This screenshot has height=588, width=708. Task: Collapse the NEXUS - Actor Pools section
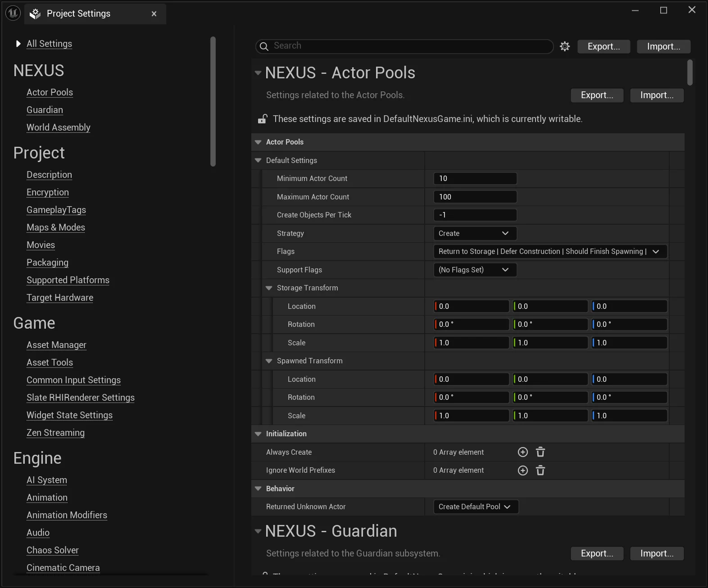[258, 73]
